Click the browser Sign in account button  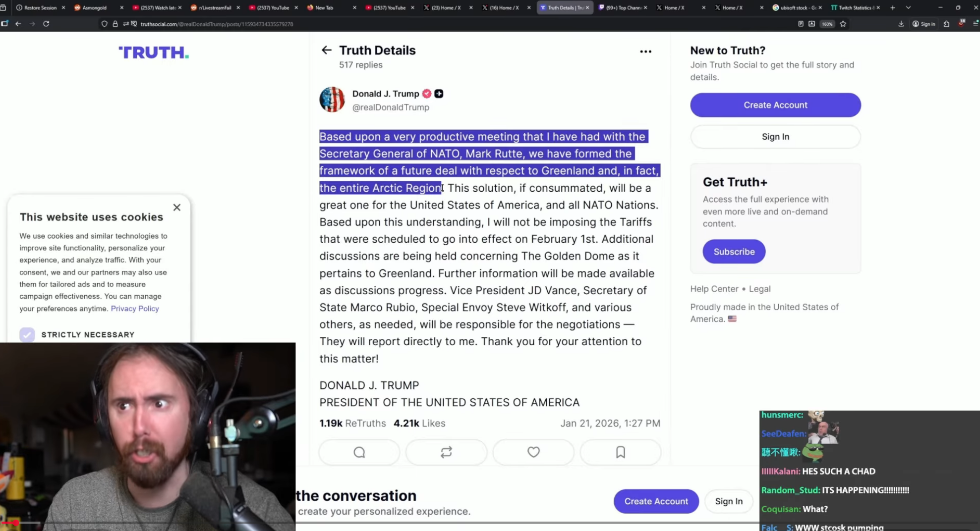click(x=924, y=24)
